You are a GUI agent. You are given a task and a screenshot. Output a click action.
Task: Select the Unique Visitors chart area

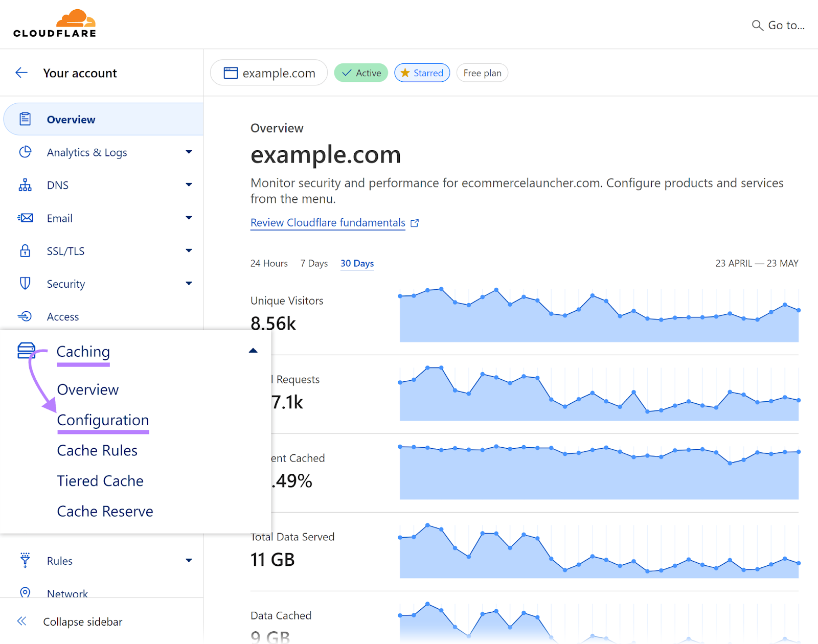[x=598, y=314]
